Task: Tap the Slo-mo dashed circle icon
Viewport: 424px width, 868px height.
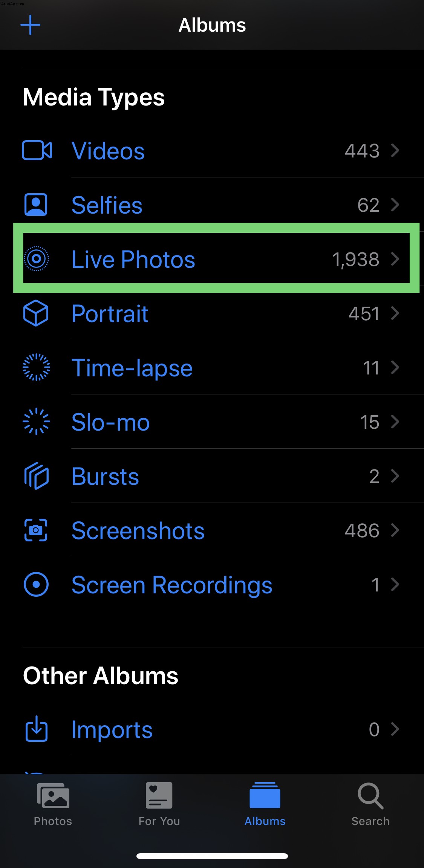Action: (36, 422)
